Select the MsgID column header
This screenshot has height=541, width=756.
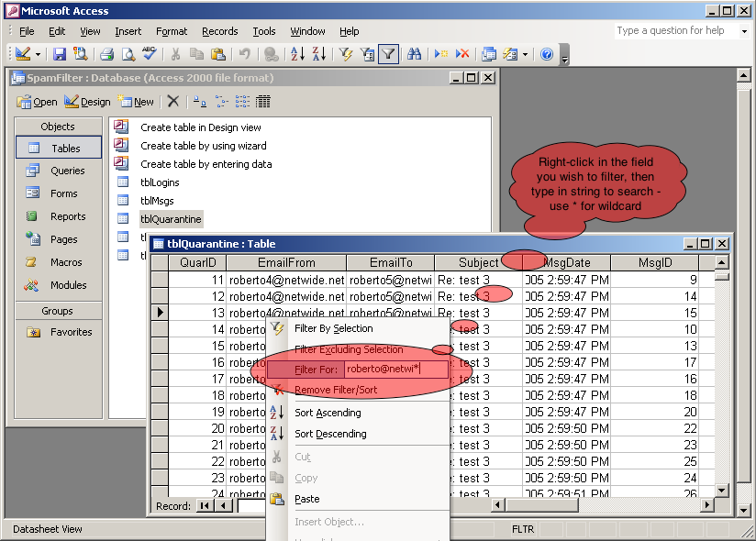[655, 262]
